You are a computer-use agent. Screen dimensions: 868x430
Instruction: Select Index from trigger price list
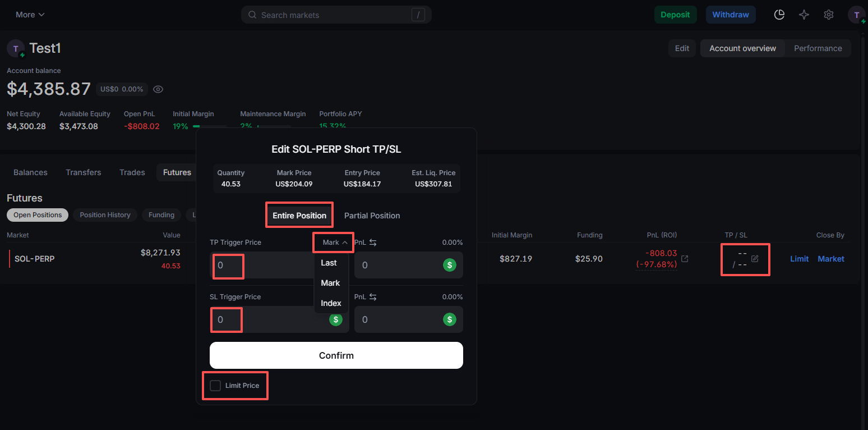tap(331, 303)
